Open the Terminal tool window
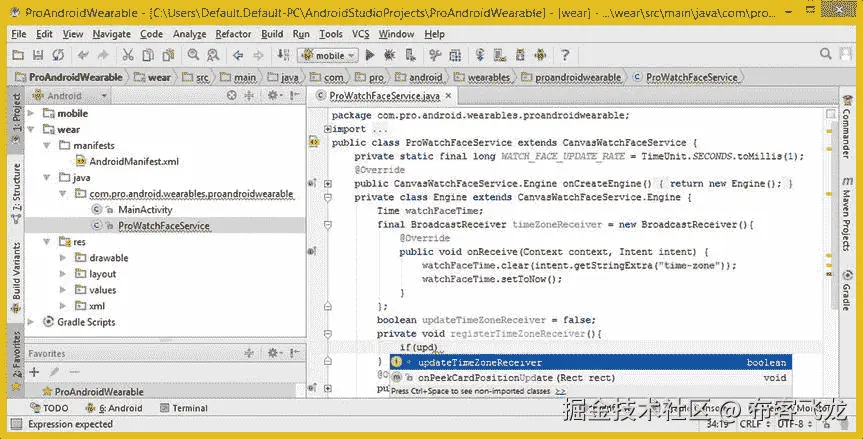863x439 pixels. 184,408
